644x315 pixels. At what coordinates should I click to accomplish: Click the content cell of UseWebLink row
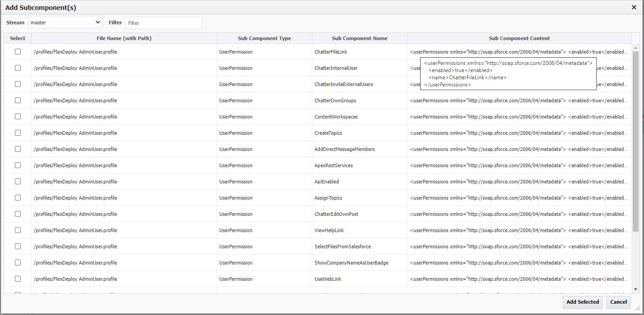[519, 279]
